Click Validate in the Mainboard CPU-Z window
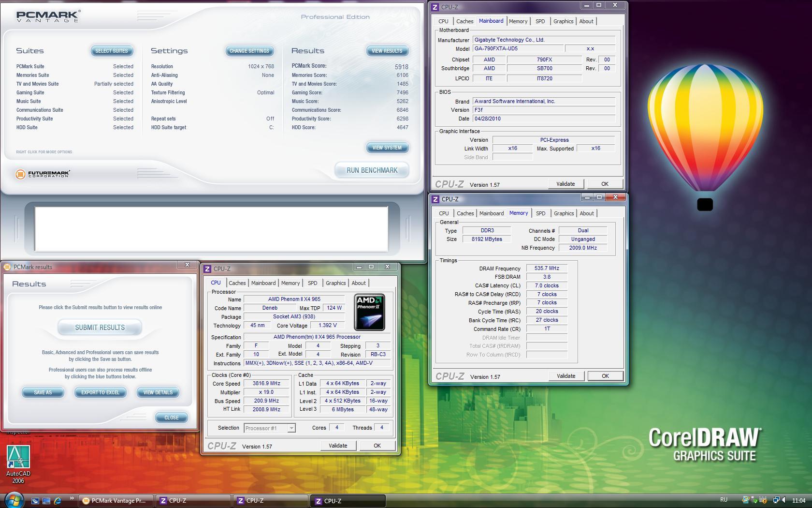Screen dimensions: 812x508 pyautogui.click(x=565, y=184)
